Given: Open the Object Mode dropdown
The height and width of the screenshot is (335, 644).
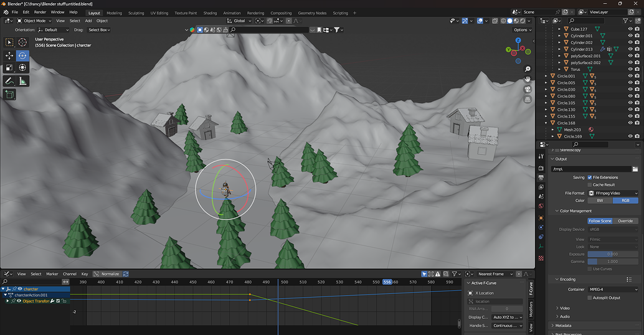Looking at the screenshot, I should point(34,21).
